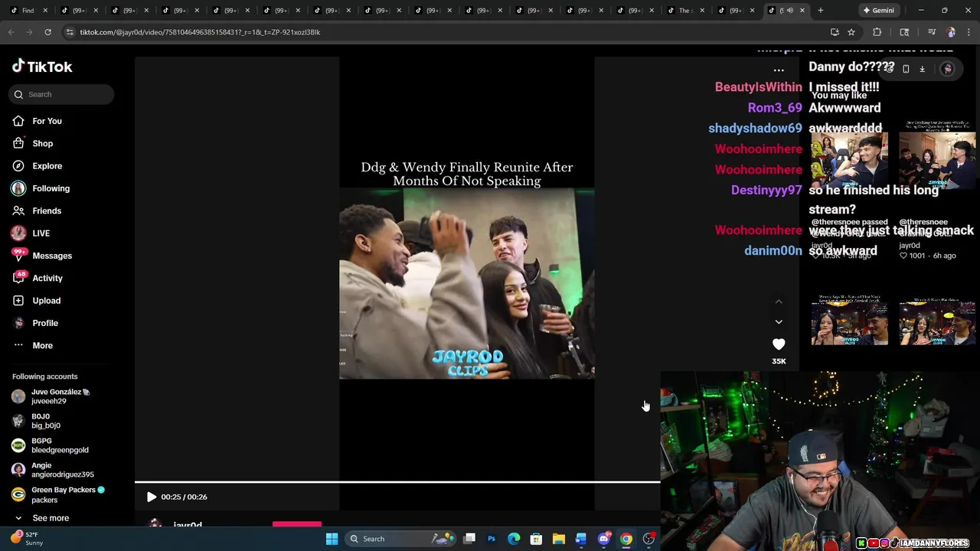Image resolution: width=980 pixels, height=551 pixels.
Task: Go to the Explore page
Action: click(37, 166)
